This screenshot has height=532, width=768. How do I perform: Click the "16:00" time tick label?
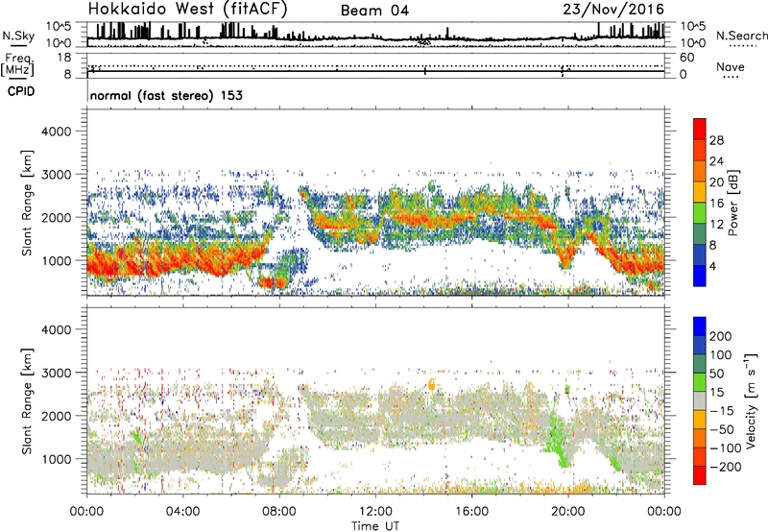471,512
